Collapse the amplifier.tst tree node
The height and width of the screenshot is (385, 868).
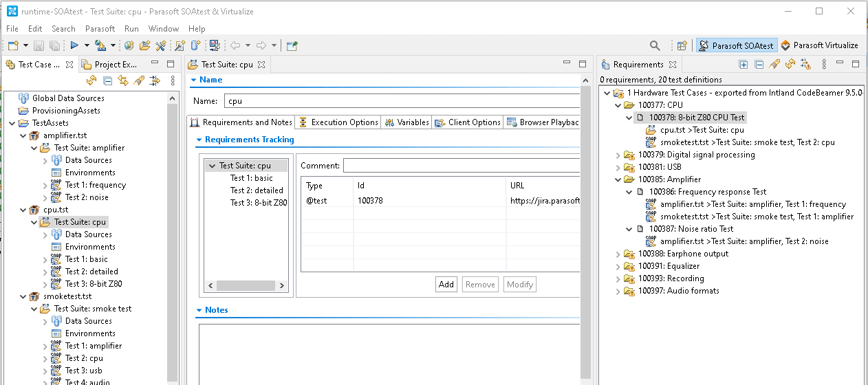click(x=23, y=135)
